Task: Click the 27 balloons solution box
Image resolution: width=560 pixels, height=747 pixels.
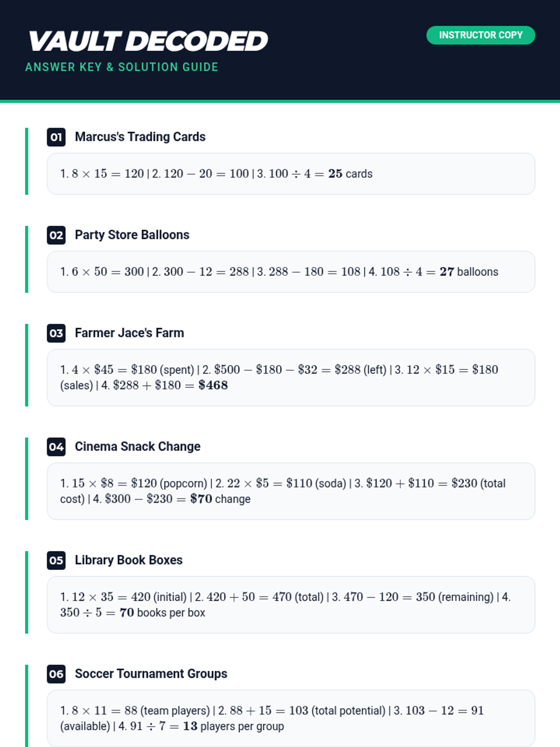Action: pyautogui.click(x=291, y=272)
